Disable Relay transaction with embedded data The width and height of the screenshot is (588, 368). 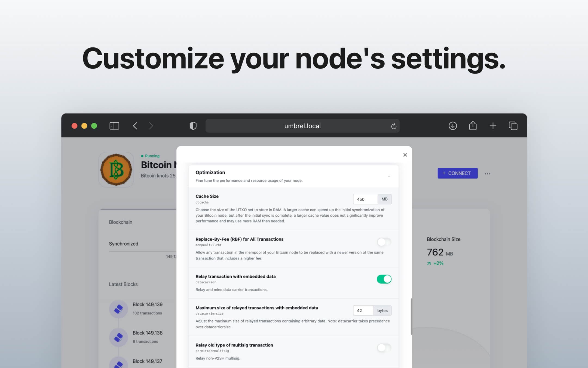(x=384, y=279)
